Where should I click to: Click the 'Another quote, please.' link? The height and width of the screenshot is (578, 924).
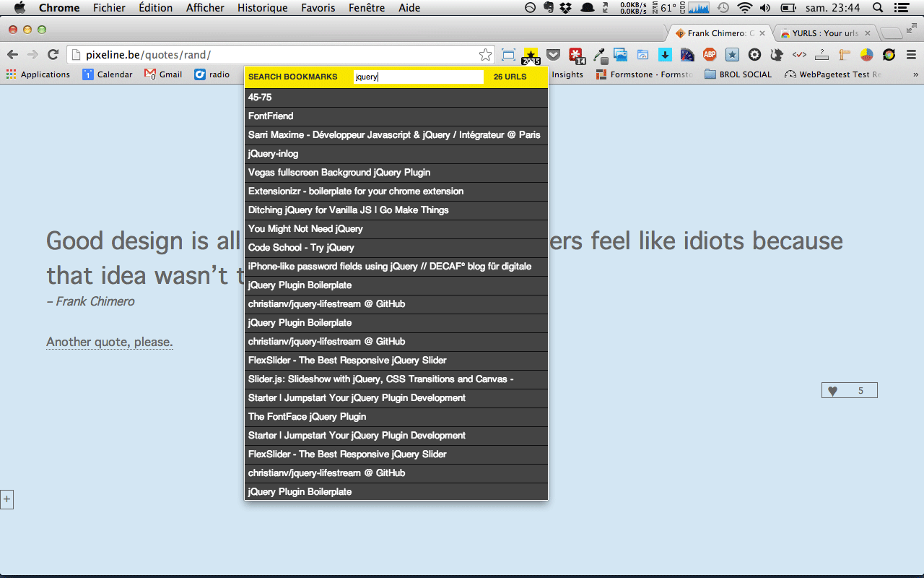tap(109, 341)
